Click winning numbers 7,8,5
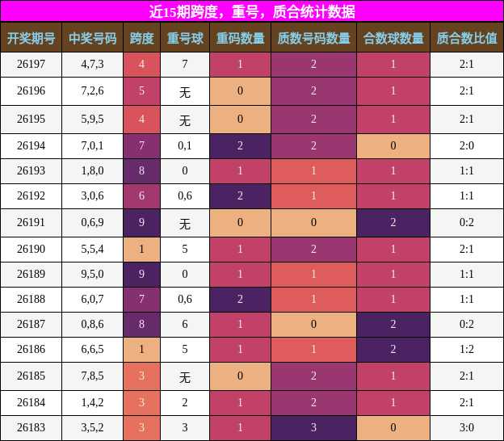Viewport: 504px width, 441px height. point(93,376)
